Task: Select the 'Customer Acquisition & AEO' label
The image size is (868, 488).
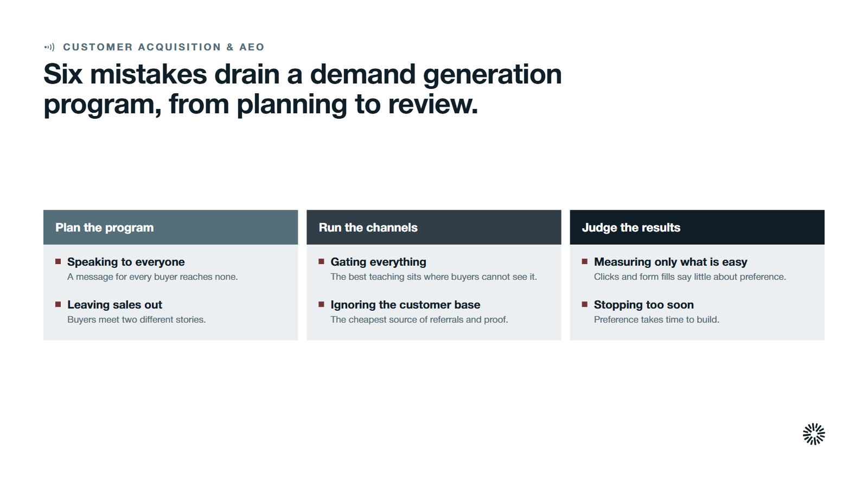Action: [163, 47]
